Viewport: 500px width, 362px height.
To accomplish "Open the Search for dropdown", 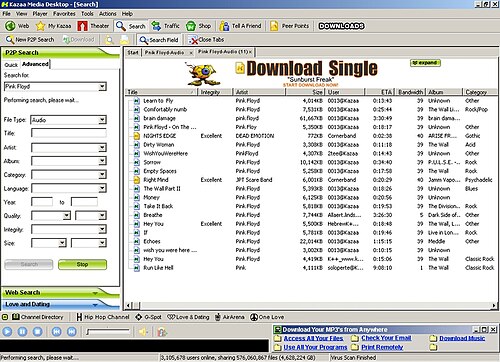I will (x=102, y=87).
